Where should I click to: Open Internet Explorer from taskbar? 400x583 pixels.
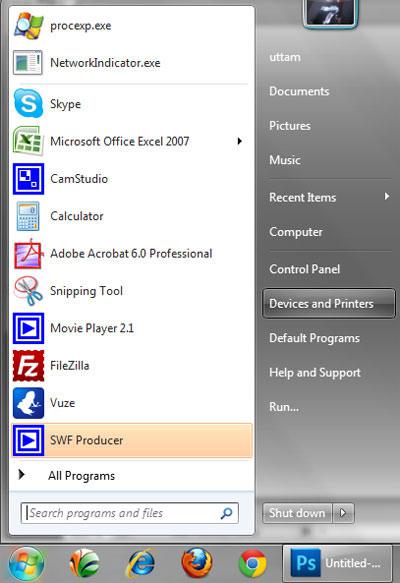(141, 564)
